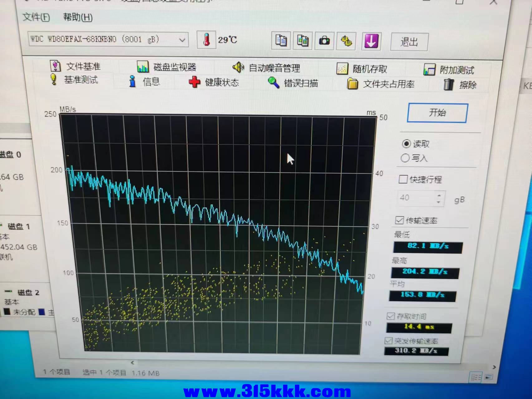Click the 开始 start button
Viewport: 532px width, 399px height.
(x=437, y=113)
